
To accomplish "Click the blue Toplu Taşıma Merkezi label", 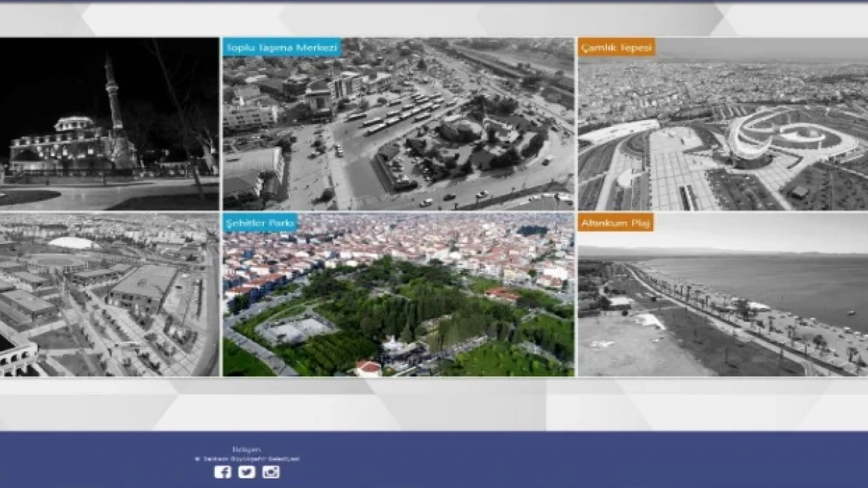I will 281,47.
